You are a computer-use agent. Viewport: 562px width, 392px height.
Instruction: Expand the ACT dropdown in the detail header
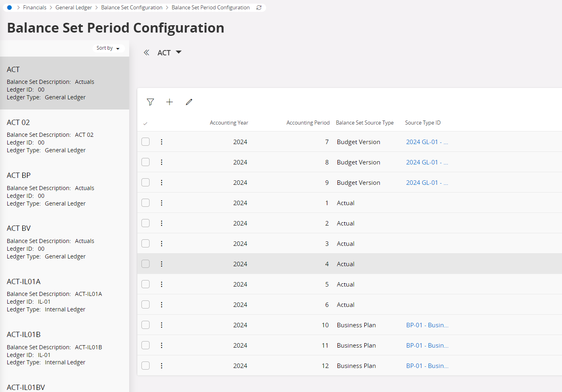point(179,52)
